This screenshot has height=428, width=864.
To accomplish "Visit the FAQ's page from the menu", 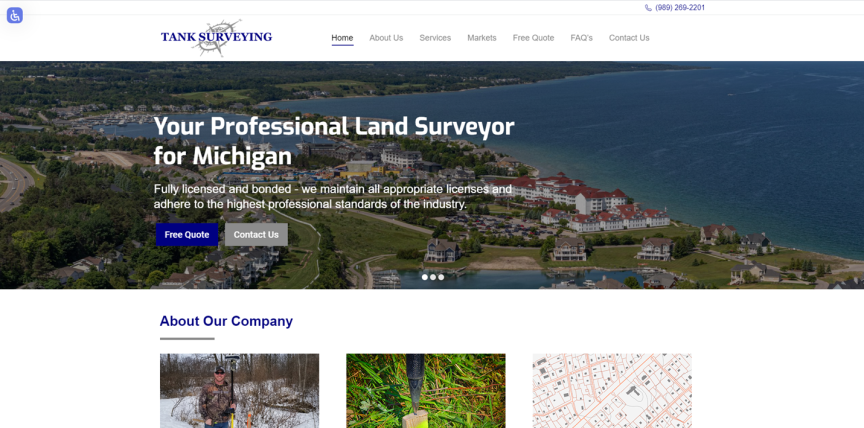I will [x=581, y=38].
